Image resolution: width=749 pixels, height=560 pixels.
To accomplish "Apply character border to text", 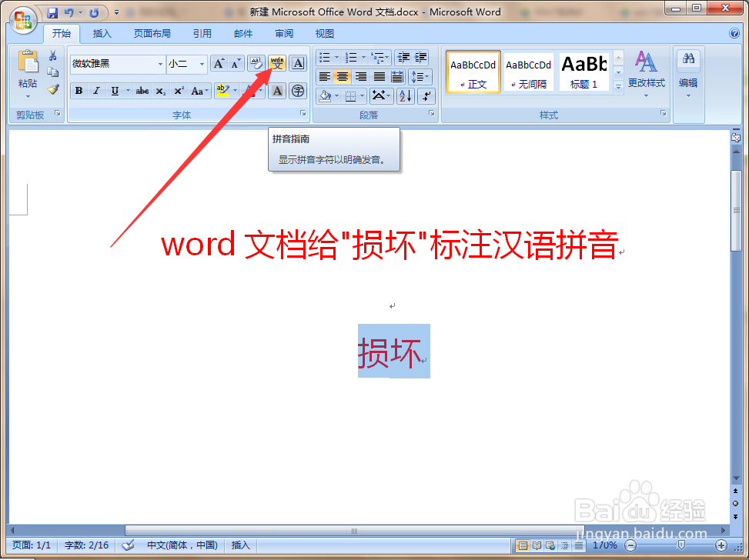I will (x=298, y=63).
